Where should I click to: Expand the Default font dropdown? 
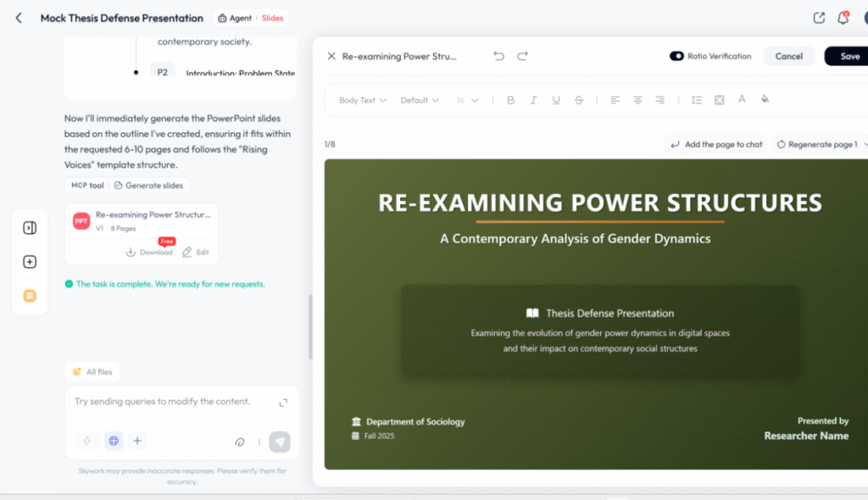tap(420, 100)
